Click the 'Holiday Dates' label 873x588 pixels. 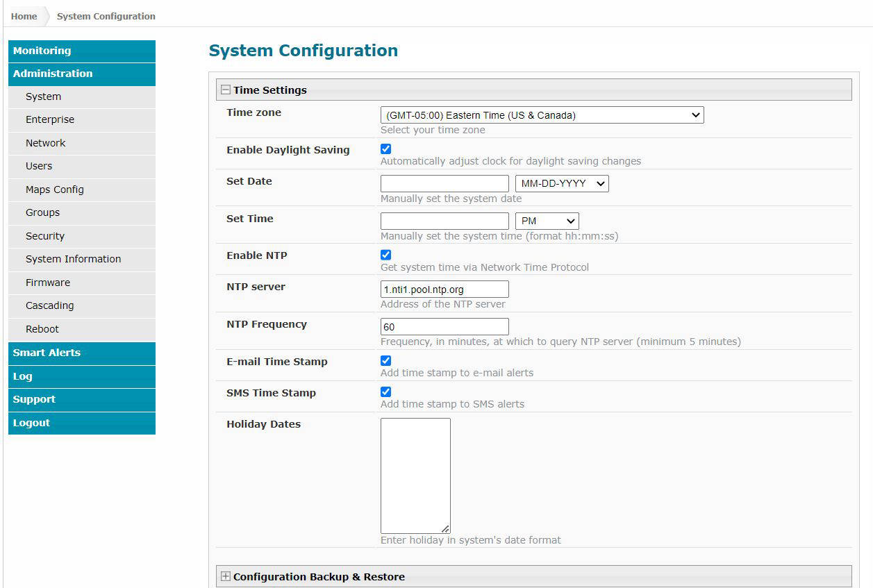tap(264, 424)
